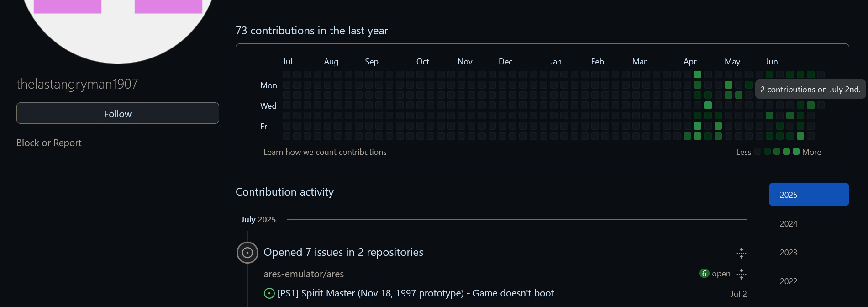The image size is (868, 307).
Task: Click the first Sunday April green contribution cell
Action: click(x=698, y=74)
